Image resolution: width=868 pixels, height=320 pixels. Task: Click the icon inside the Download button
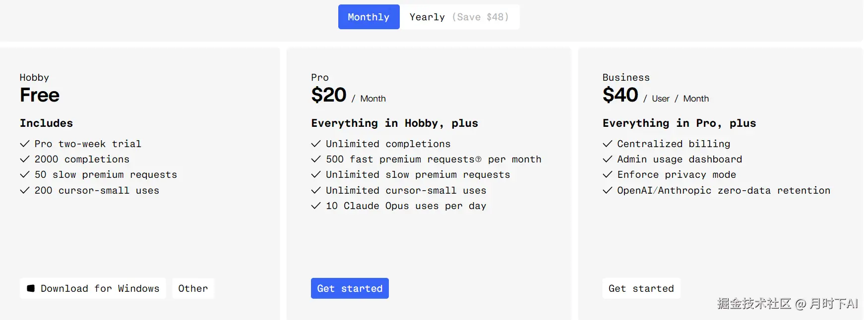pyautogui.click(x=31, y=288)
